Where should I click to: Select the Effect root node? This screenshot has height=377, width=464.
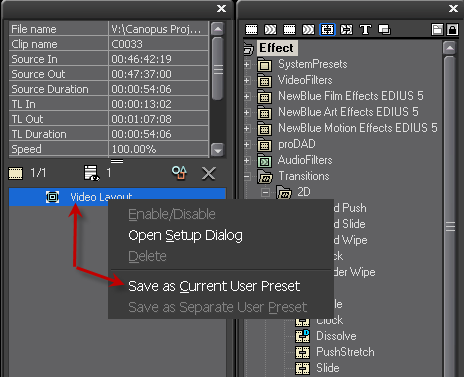[x=277, y=48]
